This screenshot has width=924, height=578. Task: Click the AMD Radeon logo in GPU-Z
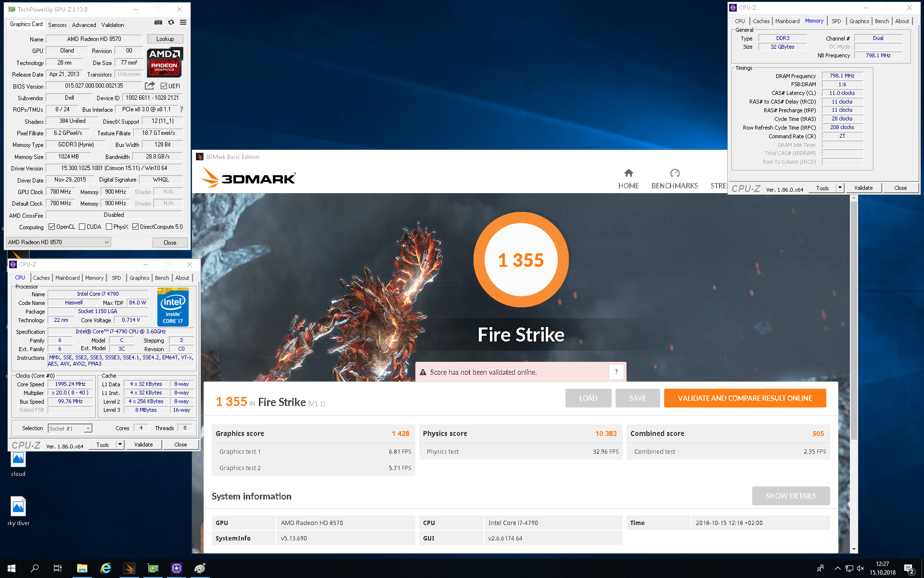click(165, 63)
